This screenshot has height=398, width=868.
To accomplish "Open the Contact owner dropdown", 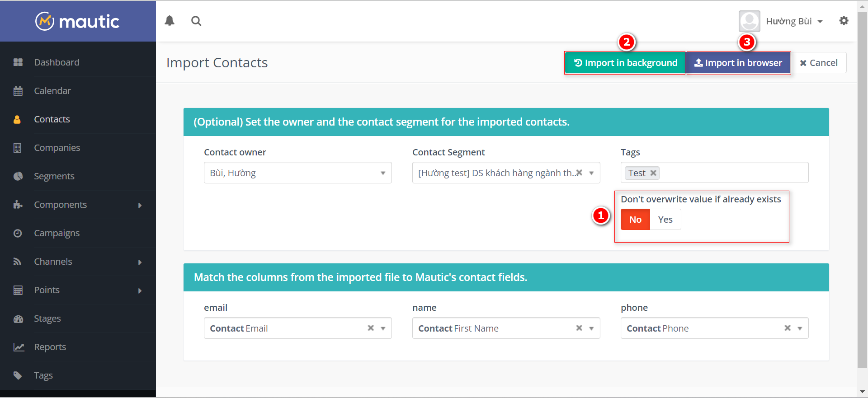I will 297,173.
